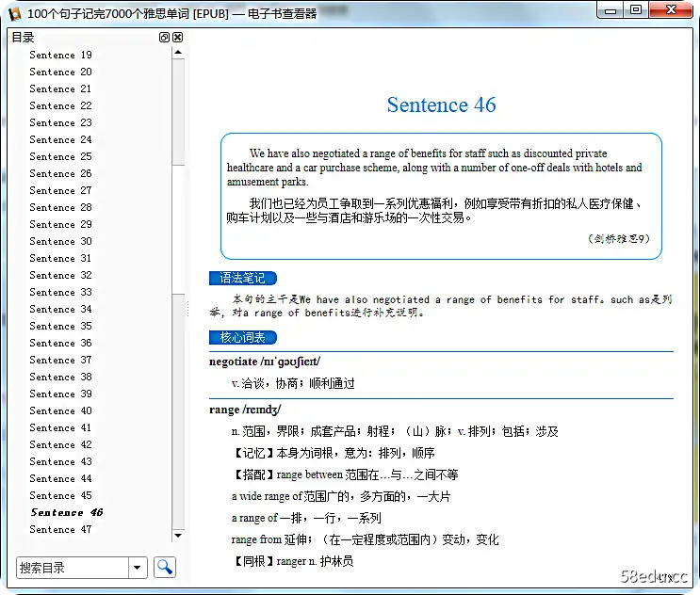700x595 pixels.
Task: Open Sentence 22 in contents
Action: coord(60,105)
